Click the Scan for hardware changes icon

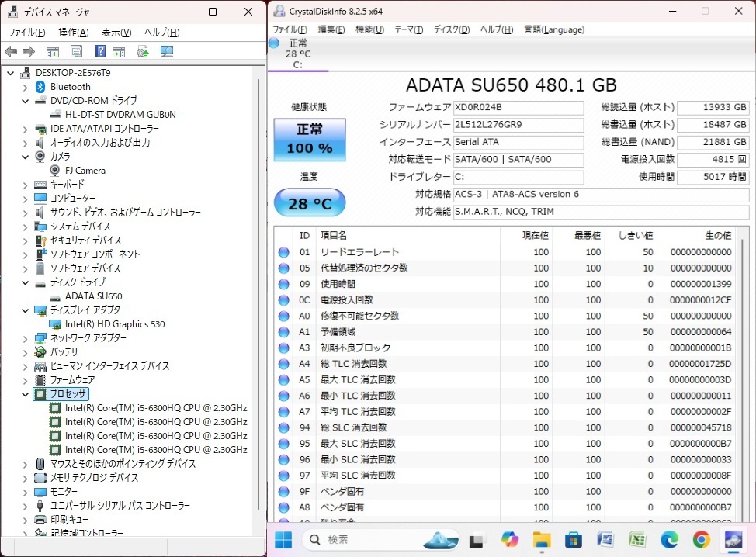[166, 52]
